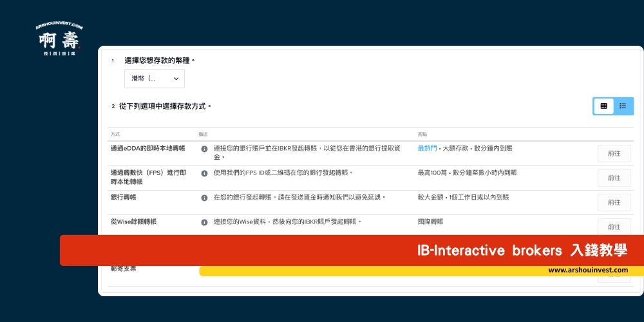Click 前往 for eDDA instant transfer
The height and width of the screenshot is (322, 644).
pos(614,154)
